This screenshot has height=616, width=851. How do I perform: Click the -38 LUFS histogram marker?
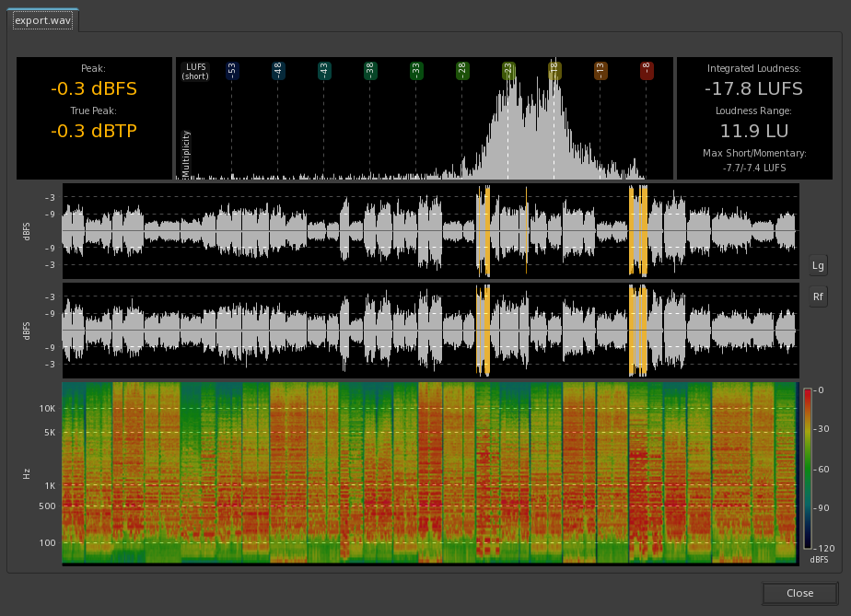[x=370, y=70]
